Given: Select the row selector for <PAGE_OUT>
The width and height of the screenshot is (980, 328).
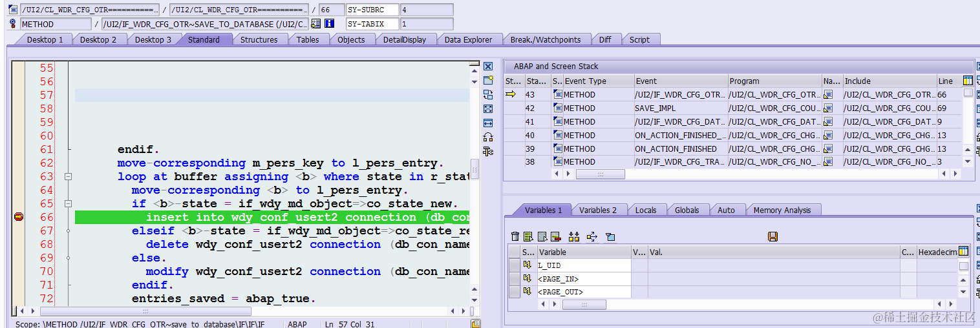Looking at the screenshot, I should click(x=514, y=292).
